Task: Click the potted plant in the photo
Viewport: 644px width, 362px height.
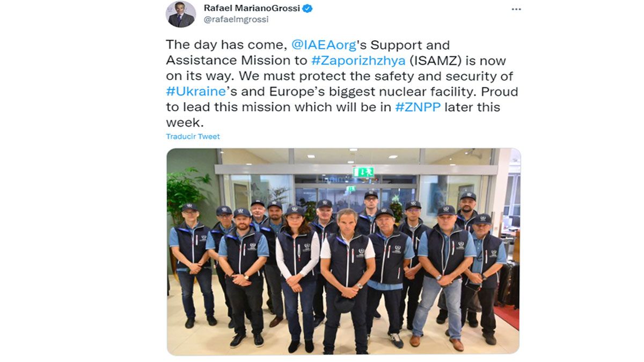Action: point(186,192)
